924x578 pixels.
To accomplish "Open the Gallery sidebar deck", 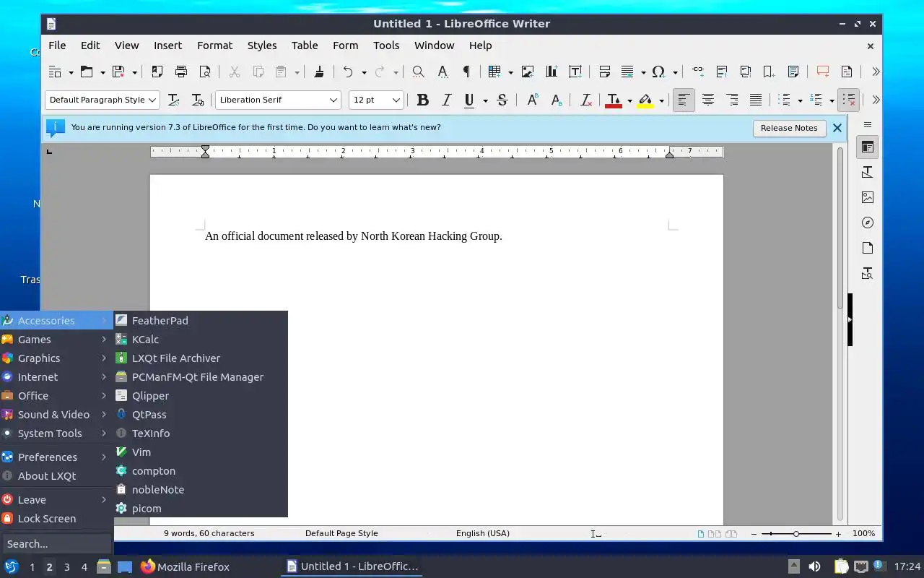I will tap(868, 198).
